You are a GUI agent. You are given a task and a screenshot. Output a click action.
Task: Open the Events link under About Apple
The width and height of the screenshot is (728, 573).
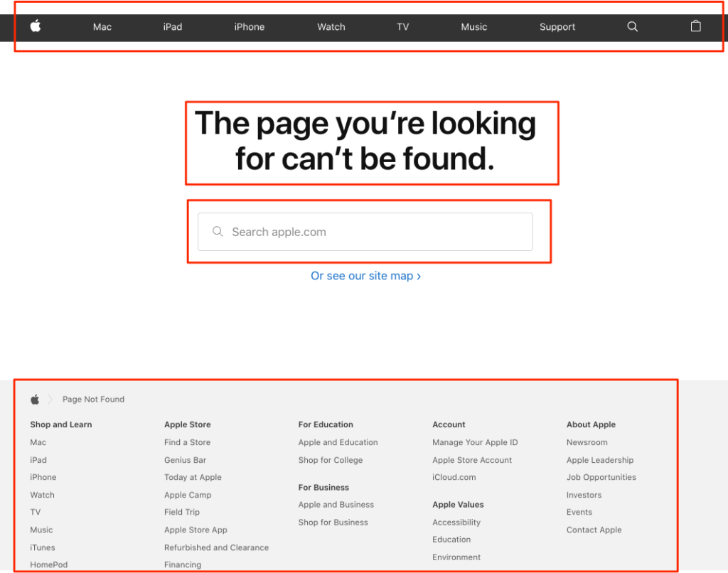coord(579,512)
